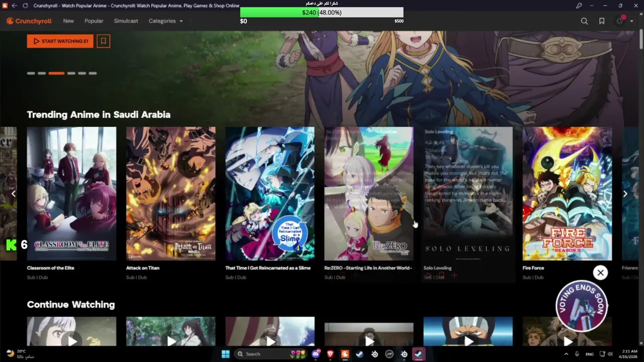Click the Fire Force title text
The width and height of the screenshot is (644, 362).
coord(533,268)
